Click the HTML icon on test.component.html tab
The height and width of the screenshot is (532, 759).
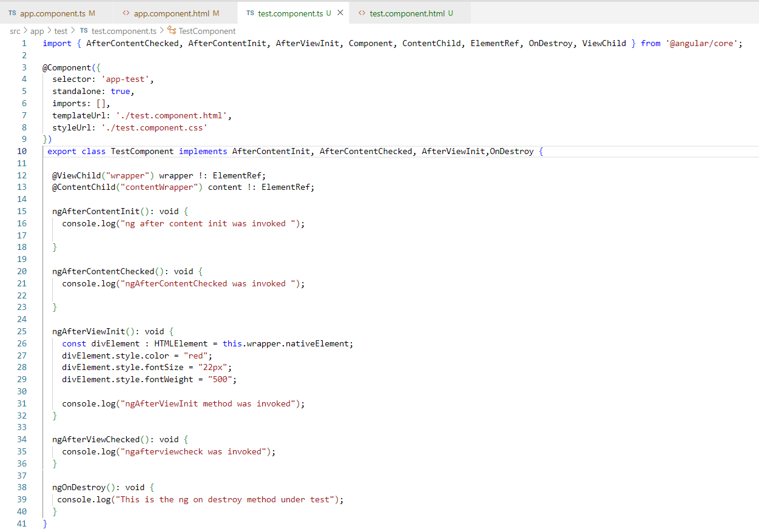pos(362,13)
